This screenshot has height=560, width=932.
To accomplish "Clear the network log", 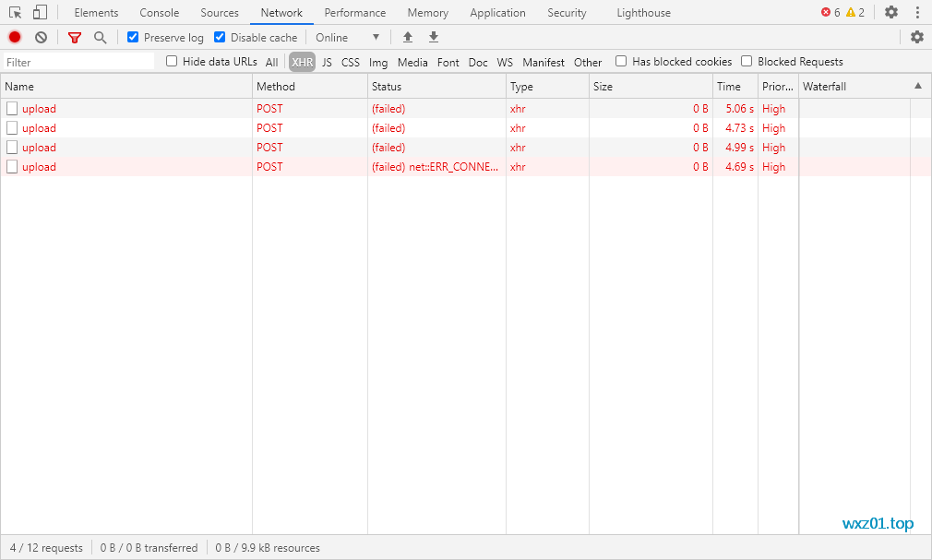I will pyautogui.click(x=41, y=38).
